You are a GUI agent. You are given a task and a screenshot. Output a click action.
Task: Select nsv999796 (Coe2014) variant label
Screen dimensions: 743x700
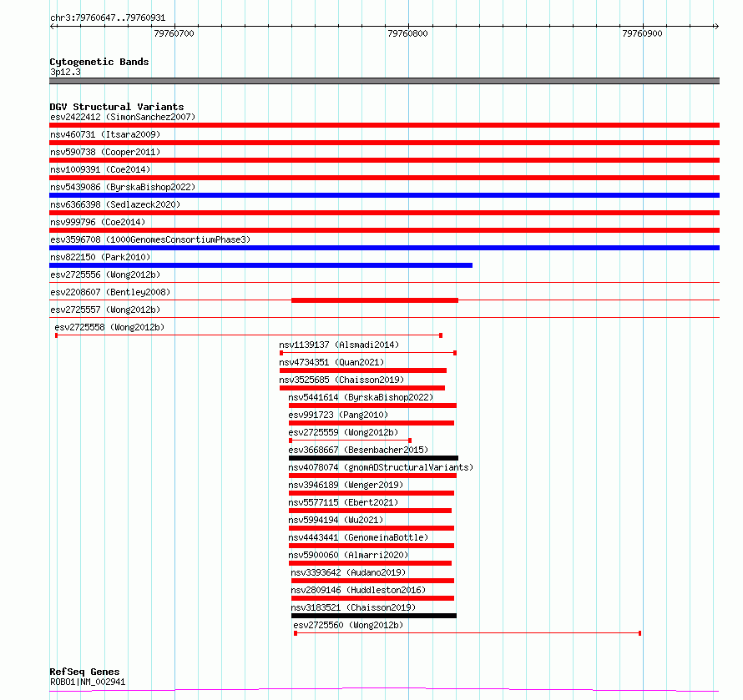coord(98,222)
